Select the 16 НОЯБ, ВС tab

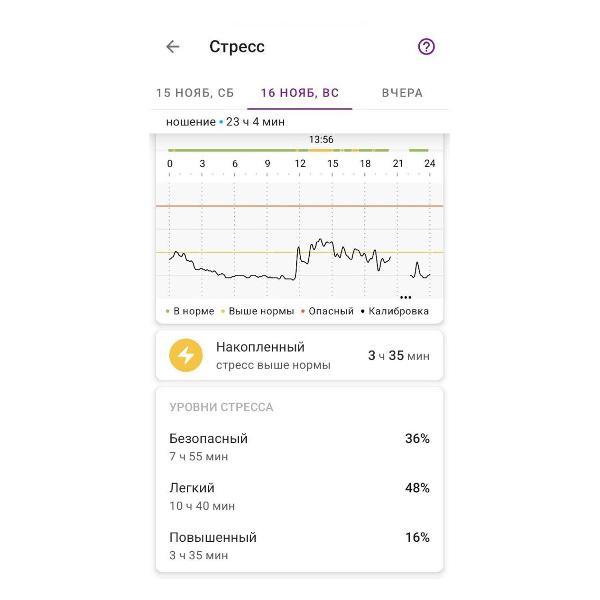click(x=300, y=93)
